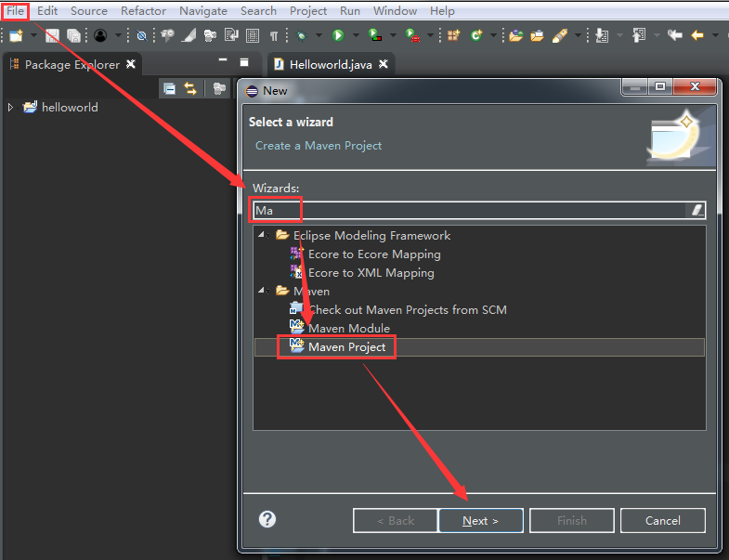Click the Coverage run toolbar icon
The width and height of the screenshot is (729, 560).
(x=375, y=35)
